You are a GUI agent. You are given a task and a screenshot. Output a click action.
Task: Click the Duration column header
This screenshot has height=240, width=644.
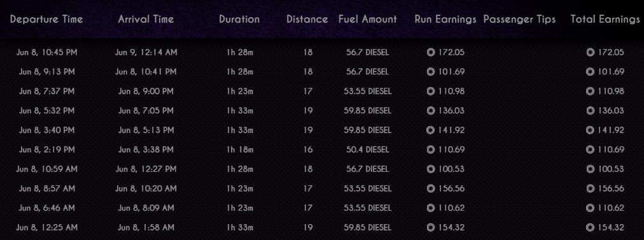click(x=239, y=19)
